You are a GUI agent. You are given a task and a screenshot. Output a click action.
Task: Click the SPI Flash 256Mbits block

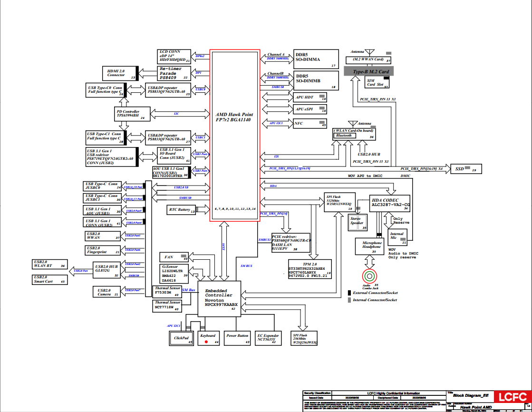[304, 338]
